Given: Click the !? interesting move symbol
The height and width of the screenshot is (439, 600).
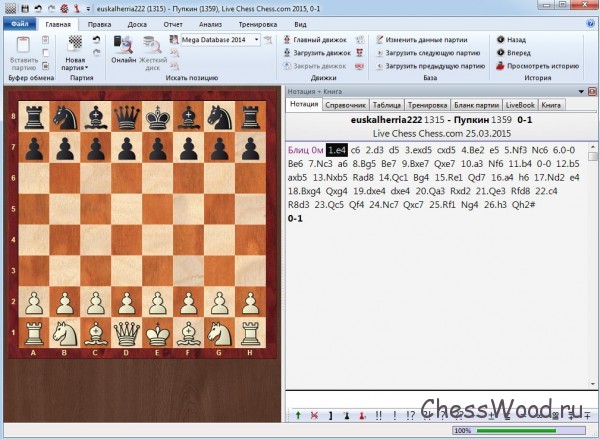Looking at the screenshot, I should coord(410,415).
